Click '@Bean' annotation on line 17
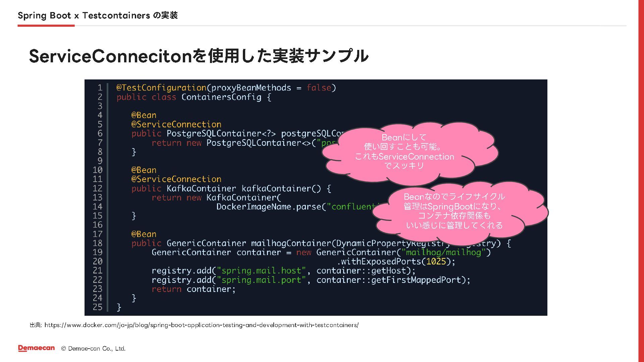The height and width of the screenshot is (362, 644). point(144,234)
